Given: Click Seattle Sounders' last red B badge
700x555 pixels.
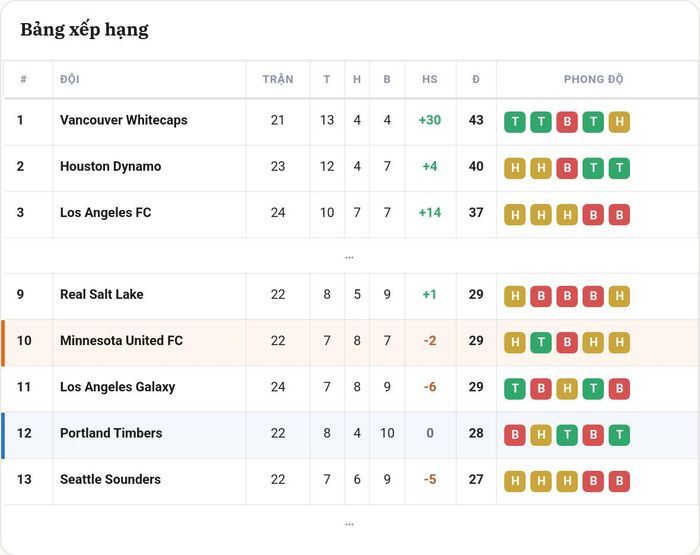Looking at the screenshot, I should tap(619, 481).
